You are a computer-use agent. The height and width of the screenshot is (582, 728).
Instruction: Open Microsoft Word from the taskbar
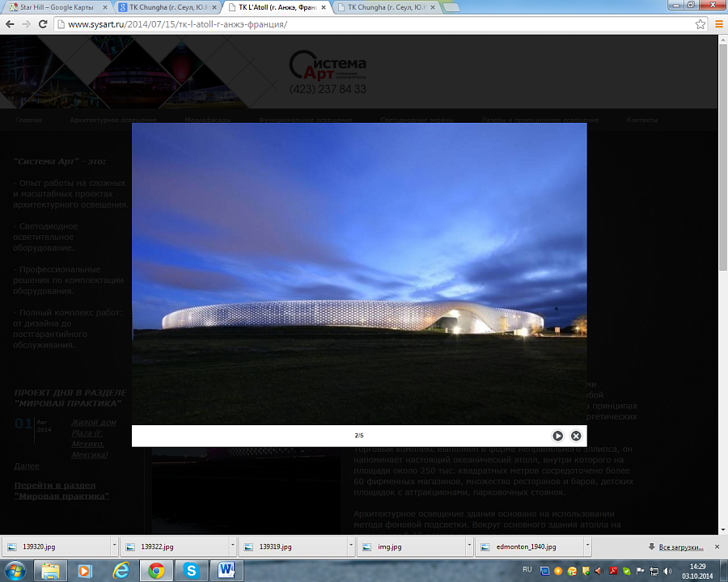(x=226, y=571)
